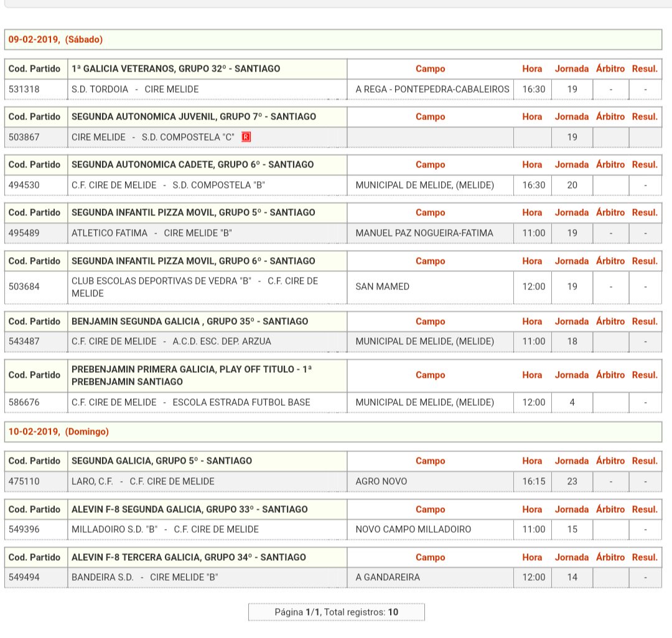Click the ESCOLA ESTRADA FUTBOL BASE match
Image resolution: width=672 pixels, height=638 pixels.
(191, 402)
